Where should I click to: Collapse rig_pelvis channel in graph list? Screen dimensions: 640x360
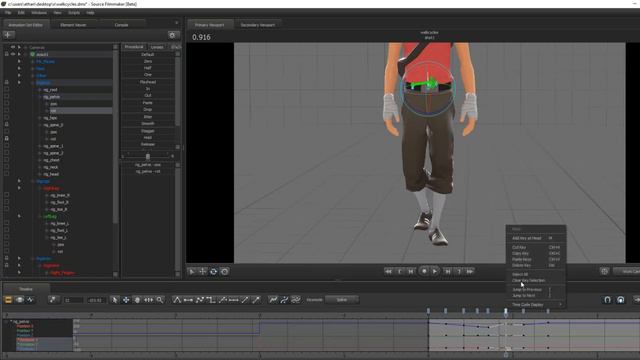(x=11, y=322)
